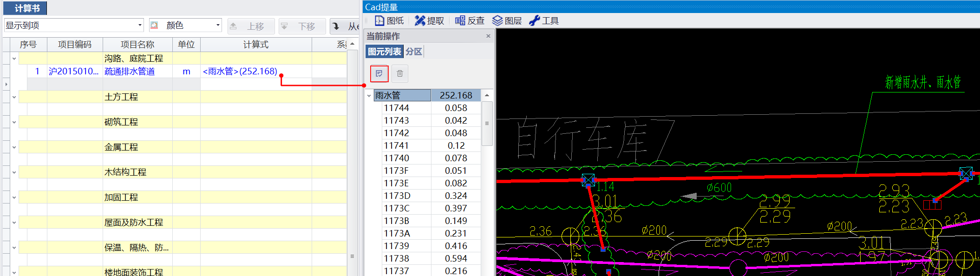Click the 下移 move down button
Screen dimensions: 980x276
[301, 26]
